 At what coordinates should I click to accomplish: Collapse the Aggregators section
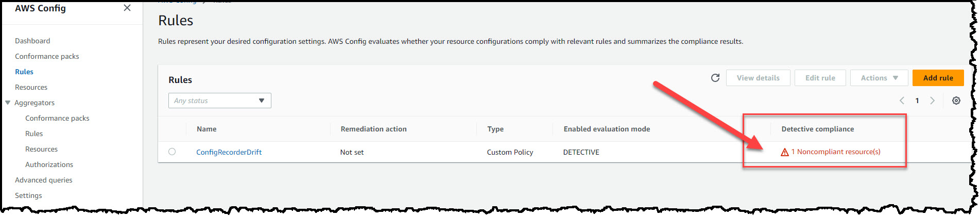coord(8,103)
